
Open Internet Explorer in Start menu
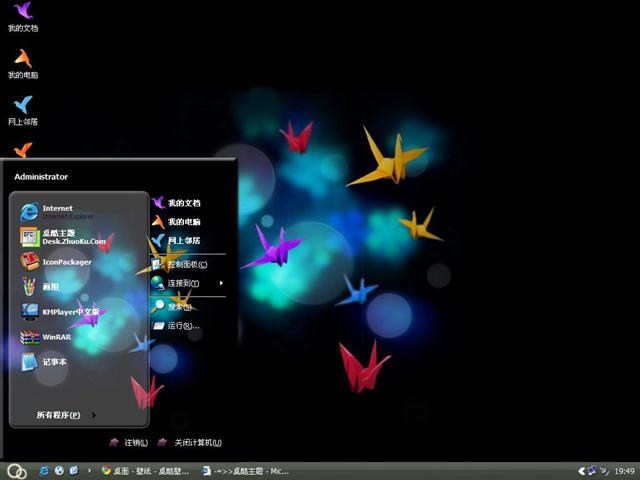pos(57,212)
